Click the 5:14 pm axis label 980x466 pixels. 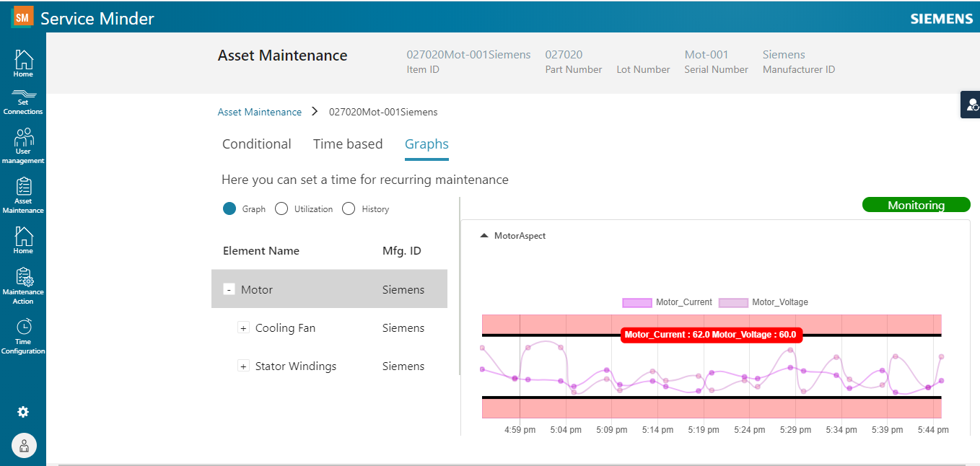657,430
